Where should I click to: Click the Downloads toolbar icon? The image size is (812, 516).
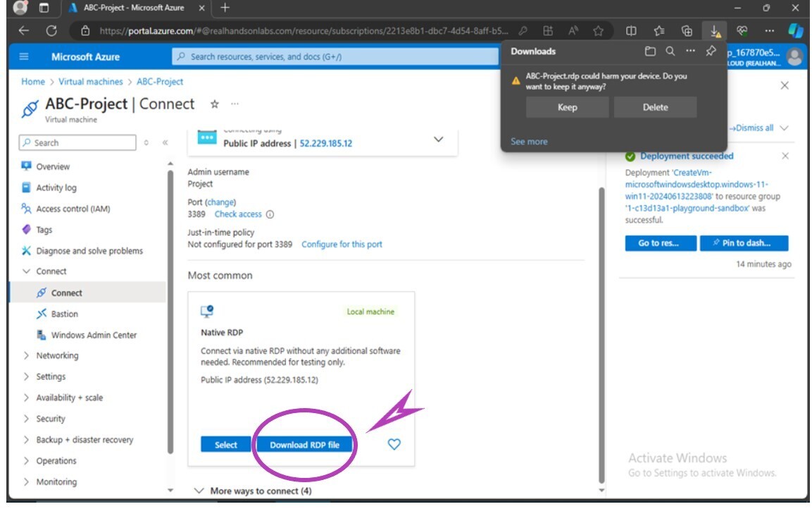(x=715, y=31)
